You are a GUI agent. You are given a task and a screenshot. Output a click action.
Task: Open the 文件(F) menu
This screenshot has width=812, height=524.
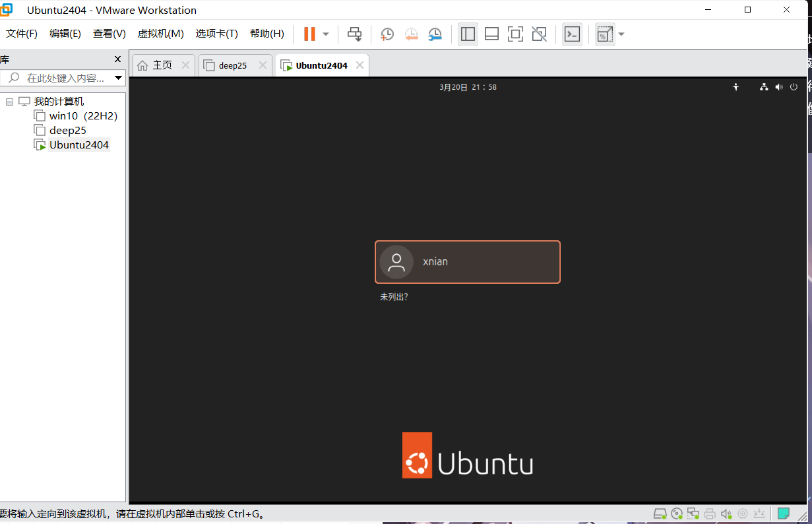[x=22, y=34]
